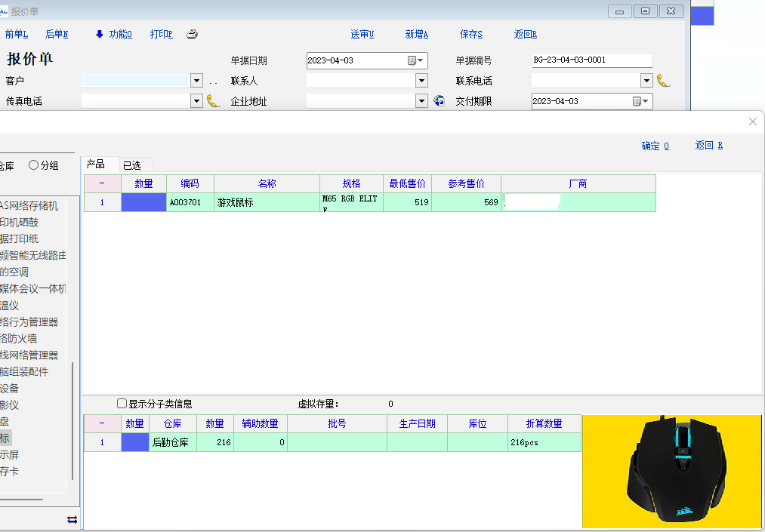Click the gaming mouse product image
Viewport: 765px width, 532px height.
click(x=672, y=471)
